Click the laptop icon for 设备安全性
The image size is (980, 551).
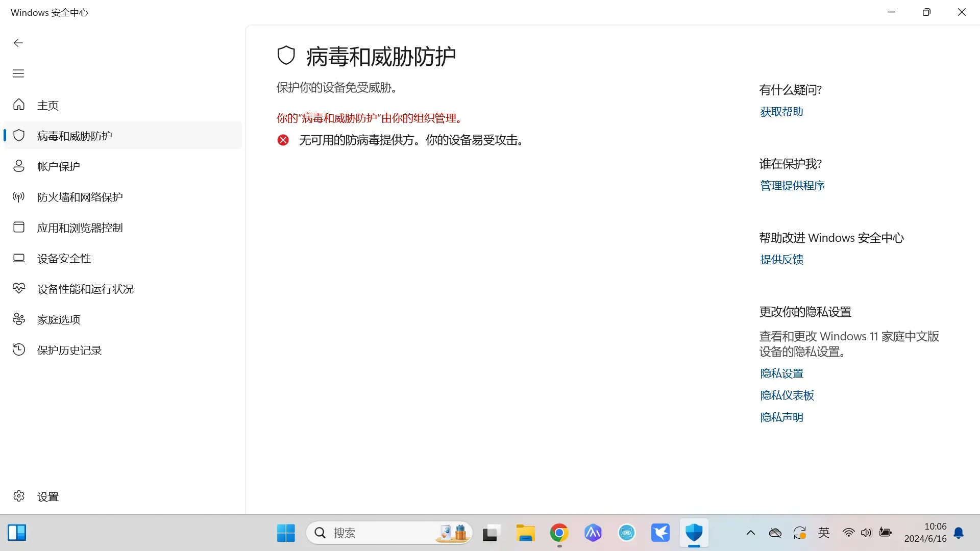[19, 258]
